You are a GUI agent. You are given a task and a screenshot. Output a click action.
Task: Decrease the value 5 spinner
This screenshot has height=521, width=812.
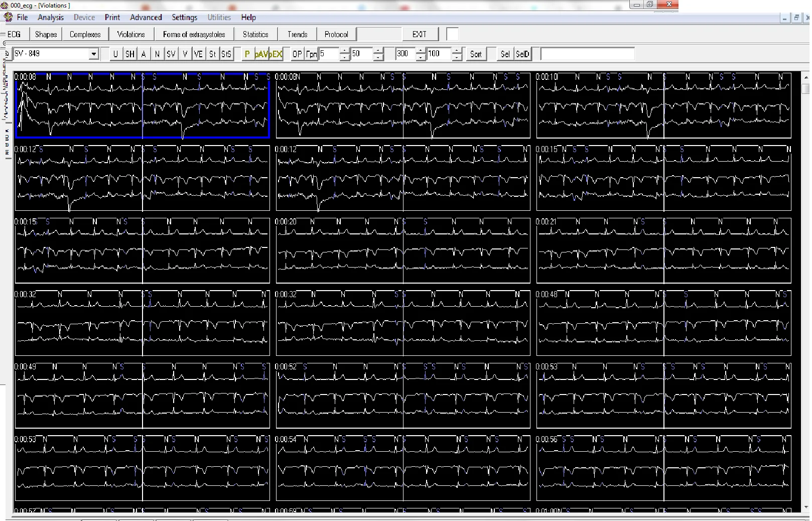click(x=344, y=57)
